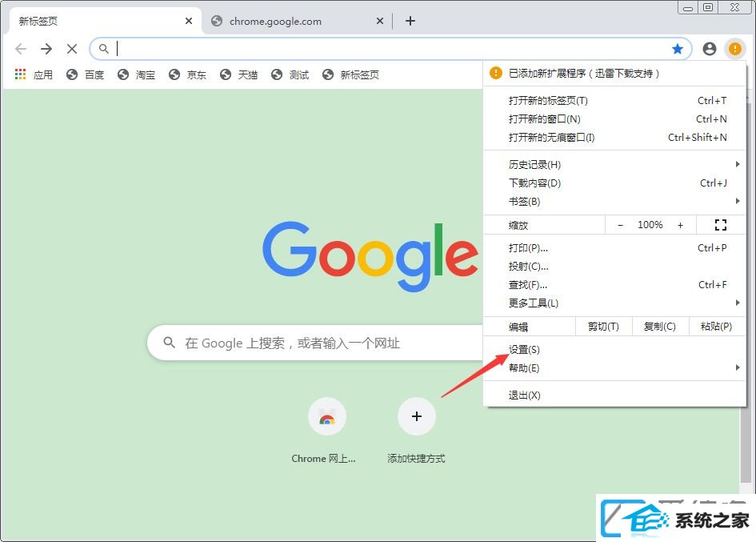The image size is (756, 542).
Task: Select 打开新的标签页(T) menu item
Action: coord(614,100)
